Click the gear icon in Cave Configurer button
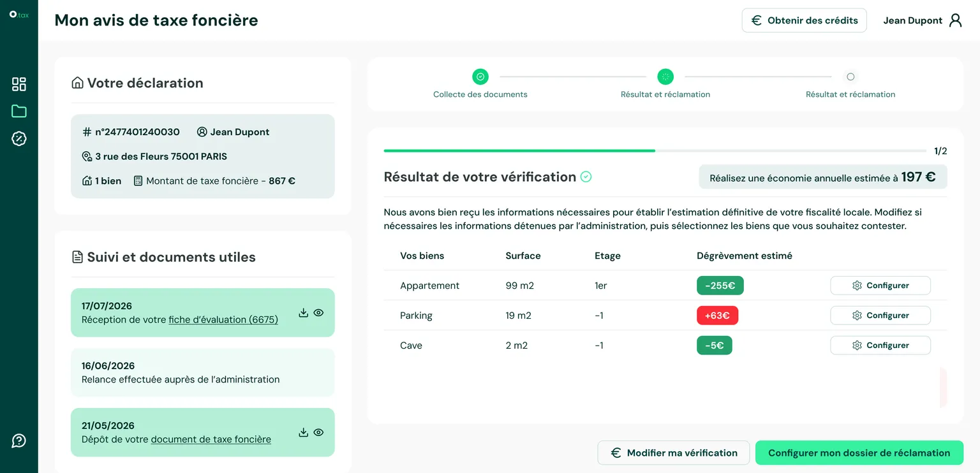Image resolution: width=980 pixels, height=473 pixels. click(x=857, y=346)
